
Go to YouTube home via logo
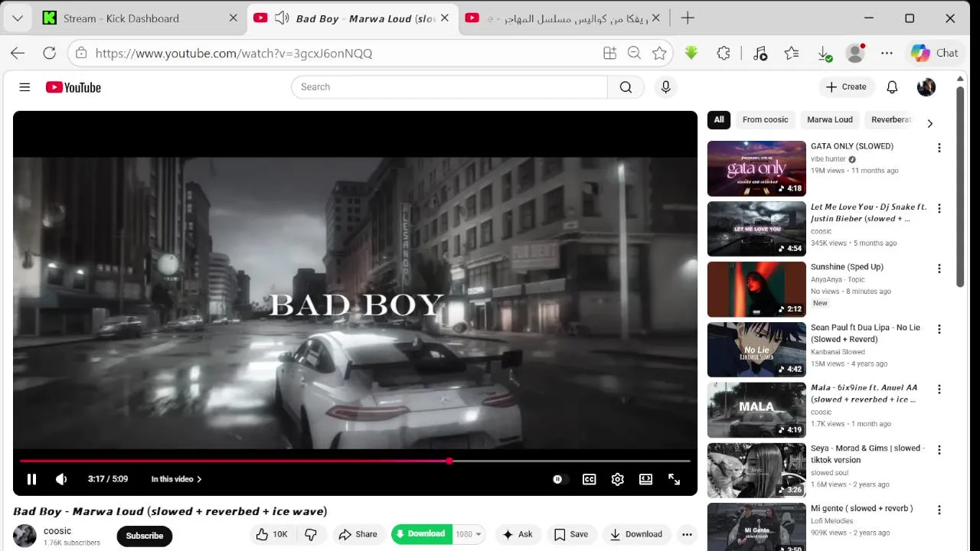[x=73, y=87]
